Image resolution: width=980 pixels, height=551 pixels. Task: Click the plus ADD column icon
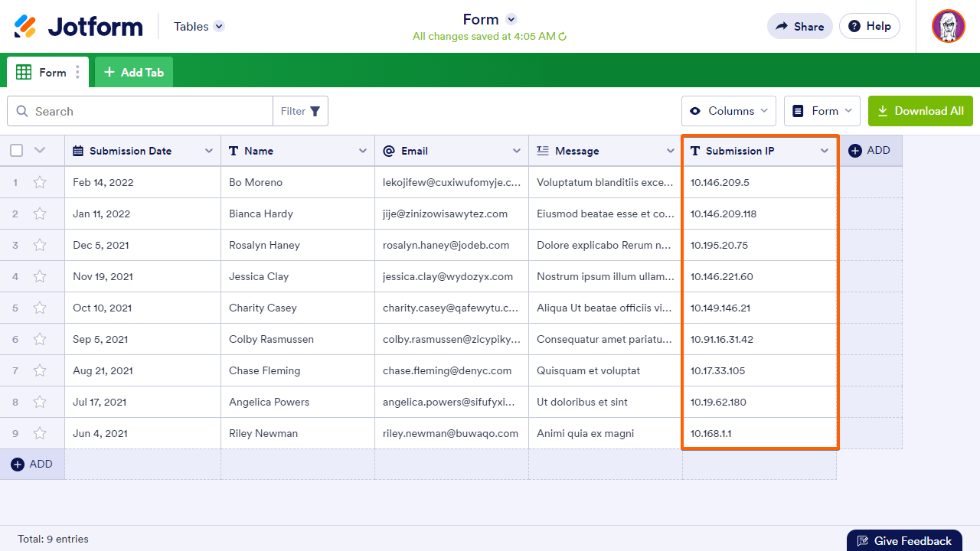pos(855,151)
